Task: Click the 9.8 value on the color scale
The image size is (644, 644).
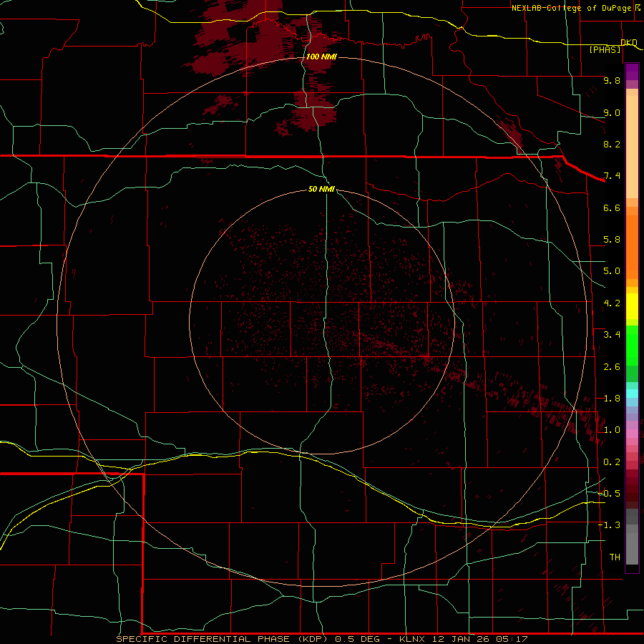Action: click(x=612, y=80)
